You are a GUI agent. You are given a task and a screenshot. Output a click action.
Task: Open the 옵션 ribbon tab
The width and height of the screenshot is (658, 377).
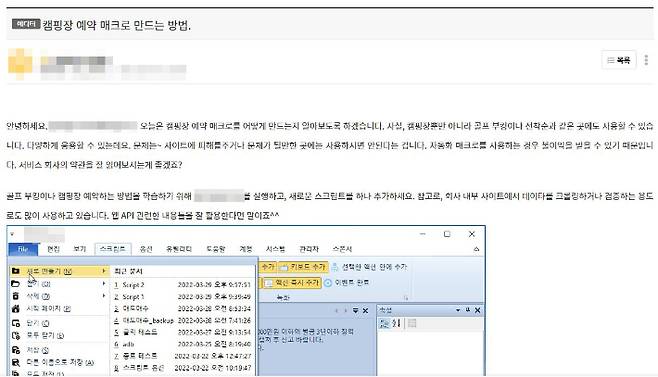pyautogui.click(x=146, y=249)
